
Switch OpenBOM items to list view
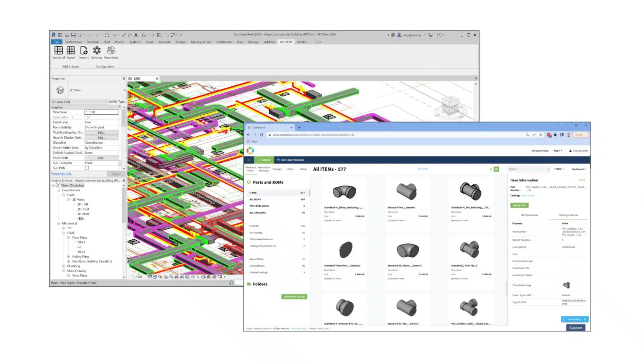click(x=491, y=169)
